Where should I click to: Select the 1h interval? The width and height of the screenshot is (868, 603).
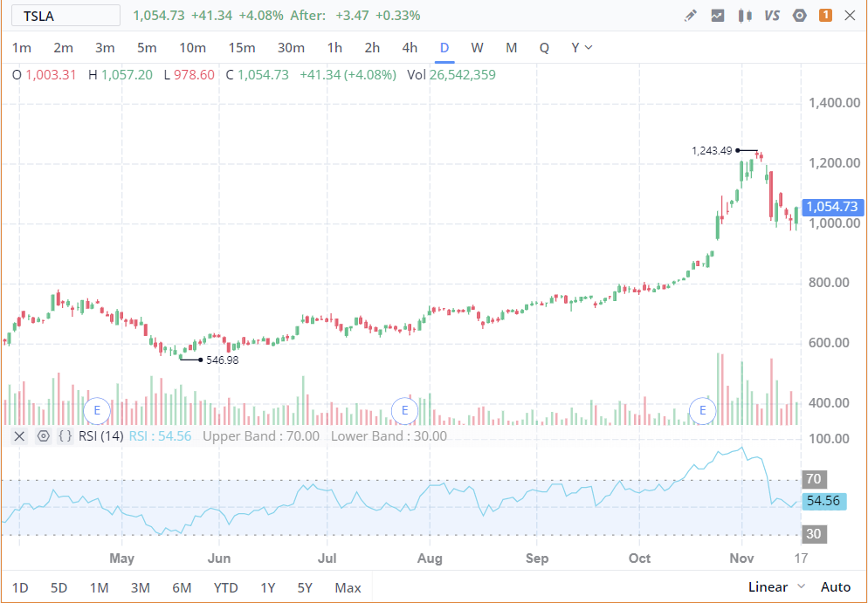334,48
